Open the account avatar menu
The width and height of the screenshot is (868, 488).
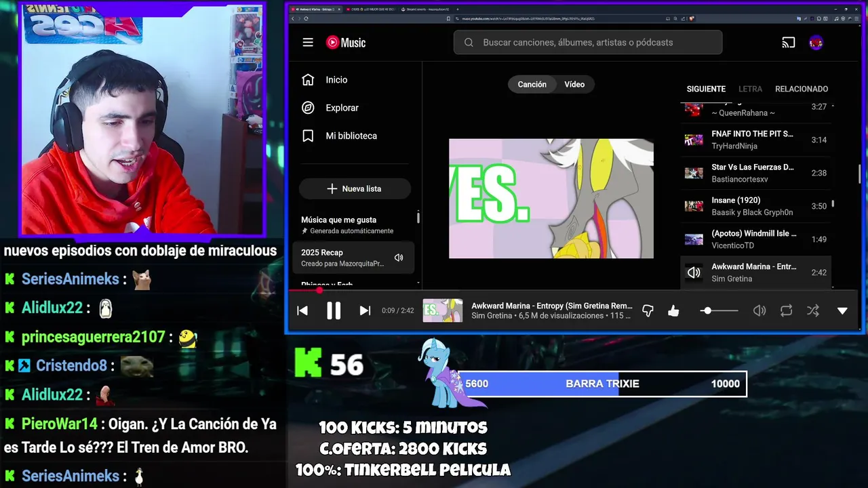tap(816, 43)
